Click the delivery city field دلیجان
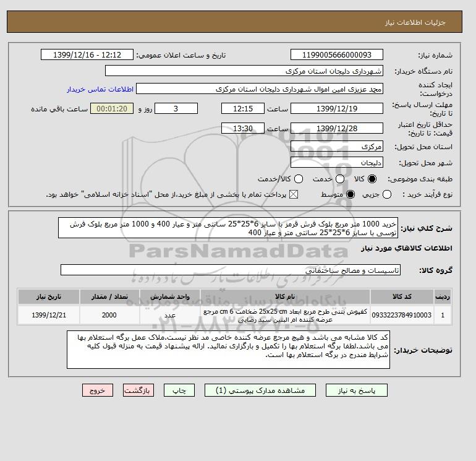476x461 pixels. (x=337, y=163)
